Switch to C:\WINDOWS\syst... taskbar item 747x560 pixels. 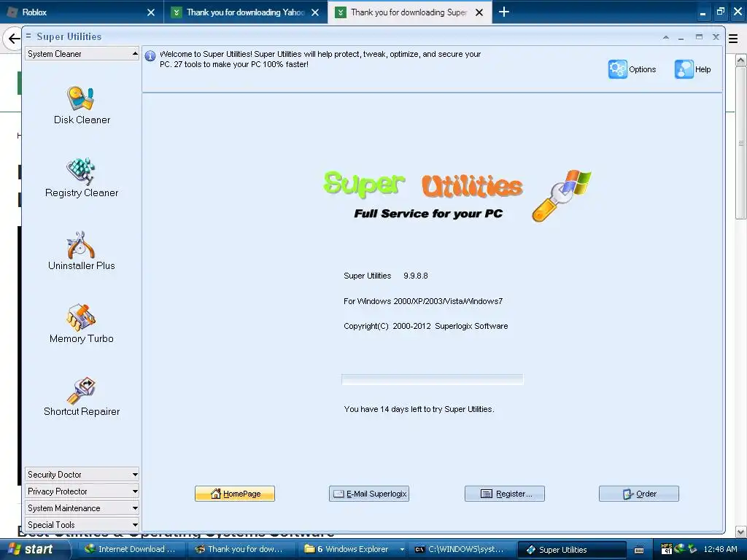pos(460,550)
